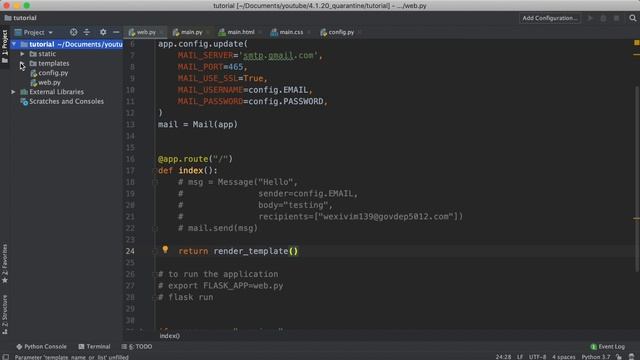Click the Python 3.7 interpreter selector
640x360 pixels.
(596, 357)
